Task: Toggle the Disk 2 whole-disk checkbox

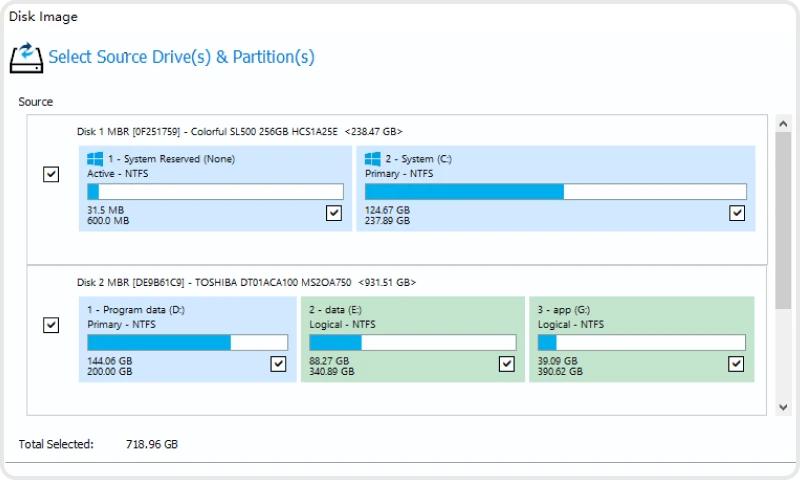Action: click(51, 325)
